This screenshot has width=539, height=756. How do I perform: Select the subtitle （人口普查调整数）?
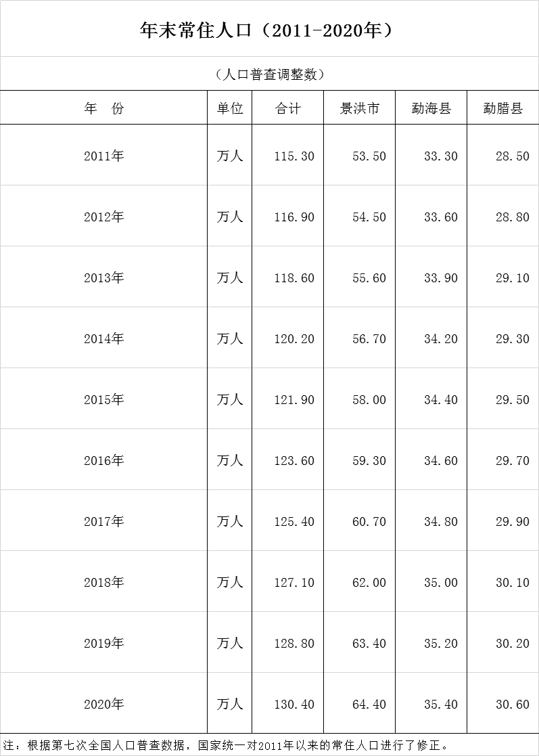pyautogui.click(x=269, y=74)
